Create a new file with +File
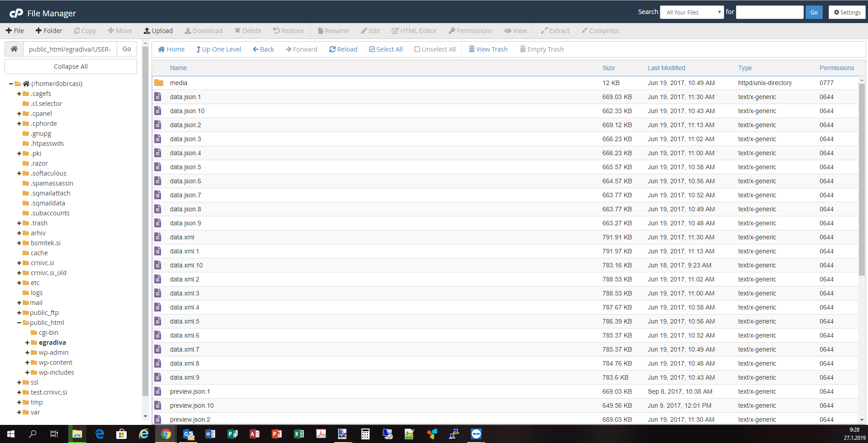 coord(15,31)
